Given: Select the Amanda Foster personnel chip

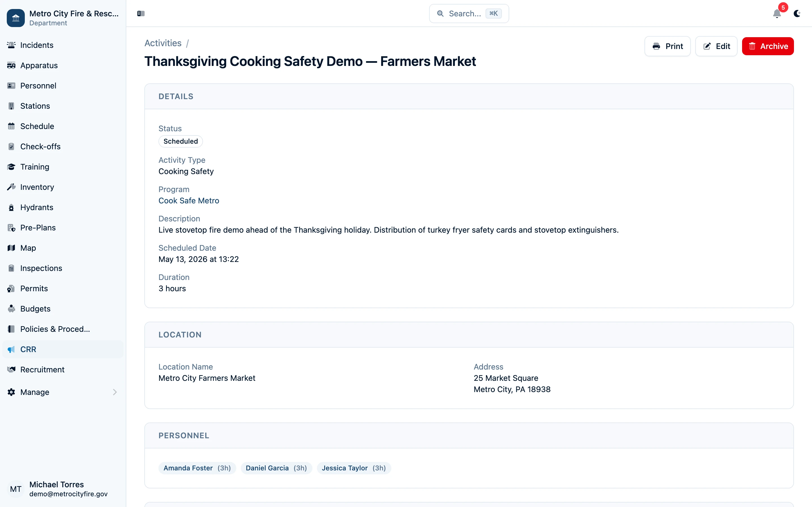Looking at the screenshot, I should coord(197,468).
